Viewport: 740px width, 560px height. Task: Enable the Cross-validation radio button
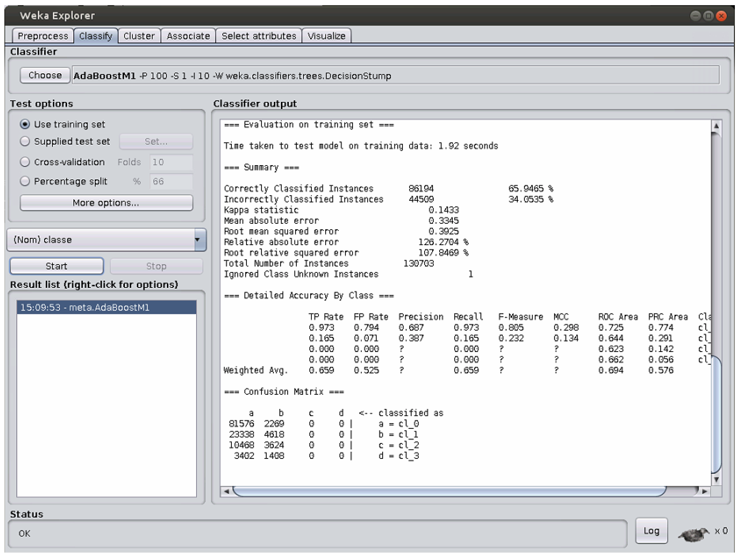[x=25, y=162]
